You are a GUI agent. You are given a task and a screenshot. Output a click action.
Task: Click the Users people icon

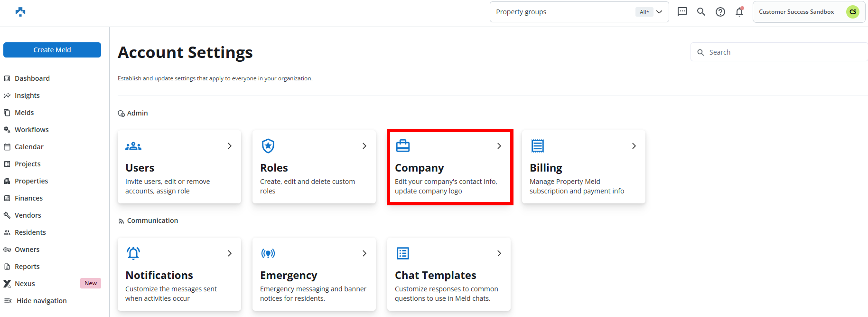(133, 146)
